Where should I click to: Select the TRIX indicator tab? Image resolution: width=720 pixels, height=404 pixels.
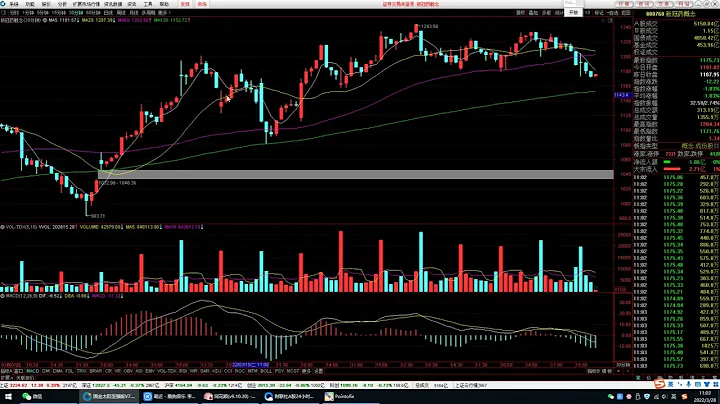click(x=82, y=371)
